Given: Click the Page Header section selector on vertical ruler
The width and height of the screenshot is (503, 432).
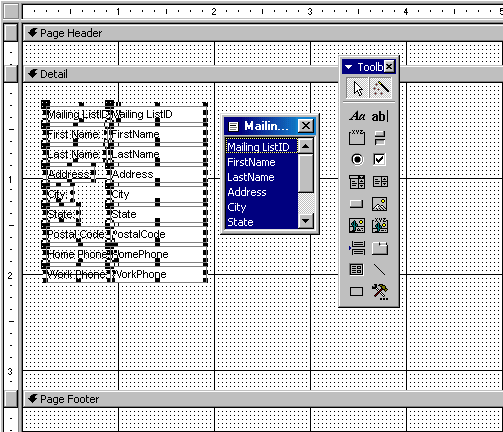Looking at the screenshot, I should pyautogui.click(x=11, y=33).
